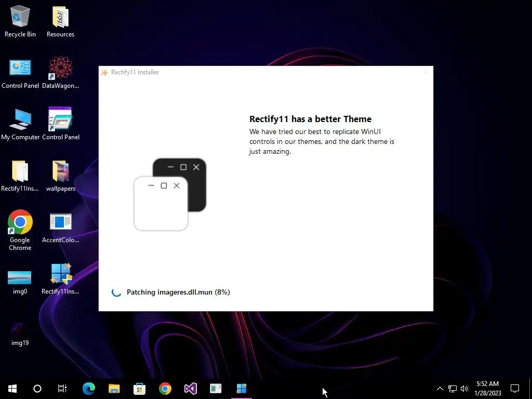The height and width of the screenshot is (399, 532).
Task: Open the clock showing 5:52 AM
Action: tap(487, 389)
